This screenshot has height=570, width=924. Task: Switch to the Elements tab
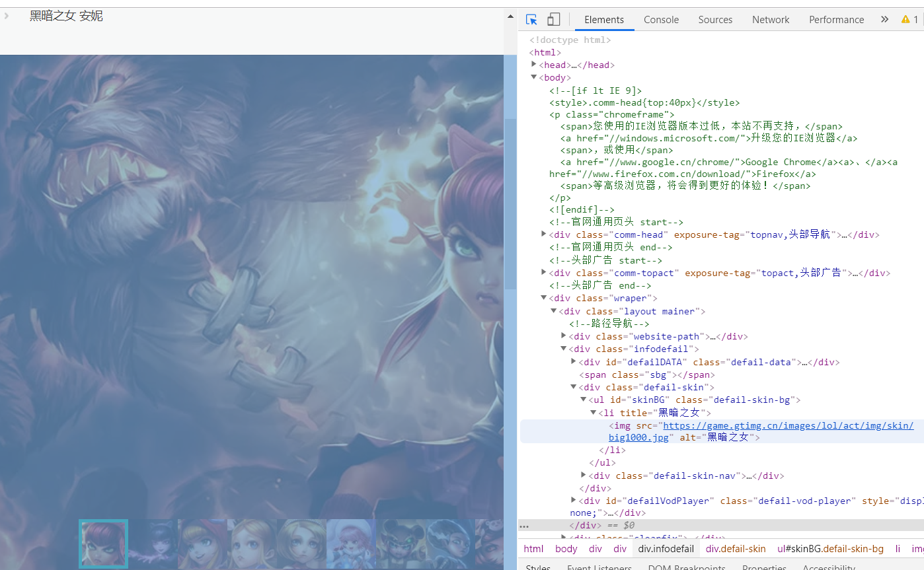pos(604,20)
